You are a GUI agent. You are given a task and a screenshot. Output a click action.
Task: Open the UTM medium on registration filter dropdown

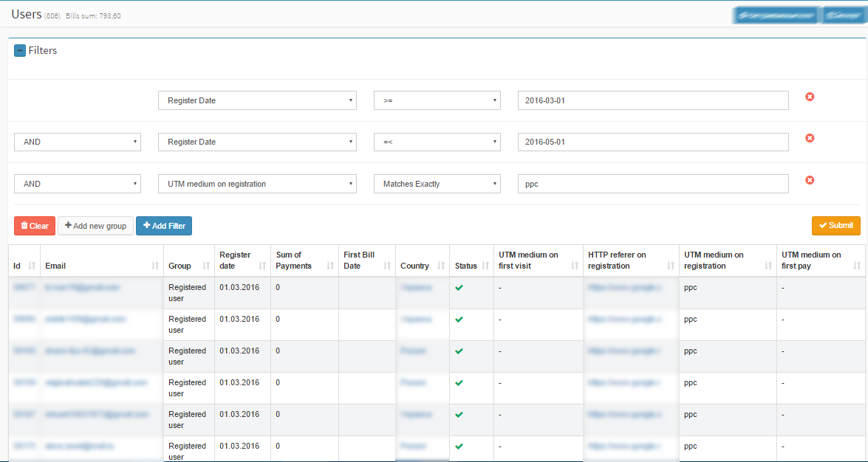[257, 184]
